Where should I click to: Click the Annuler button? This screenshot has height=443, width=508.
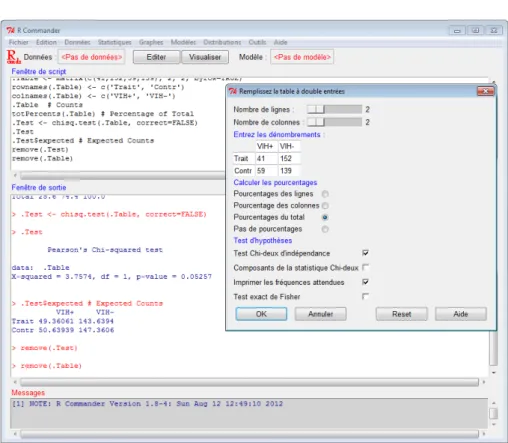point(320,314)
